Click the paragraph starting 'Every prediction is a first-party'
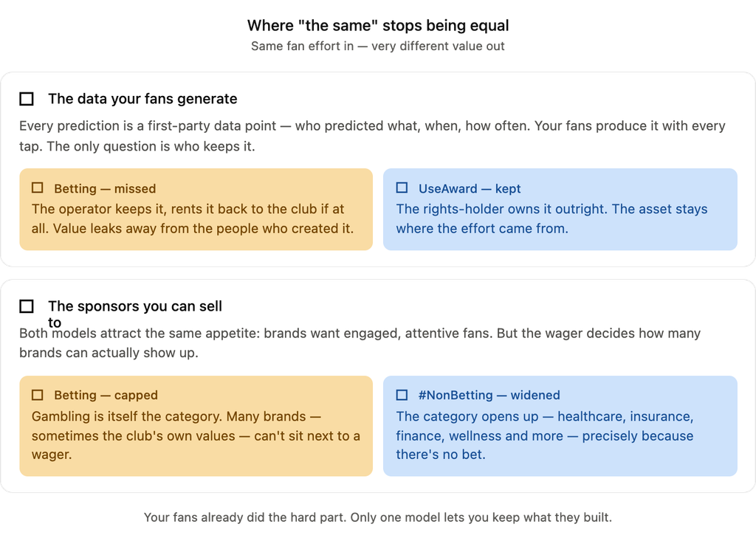 click(372, 136)
